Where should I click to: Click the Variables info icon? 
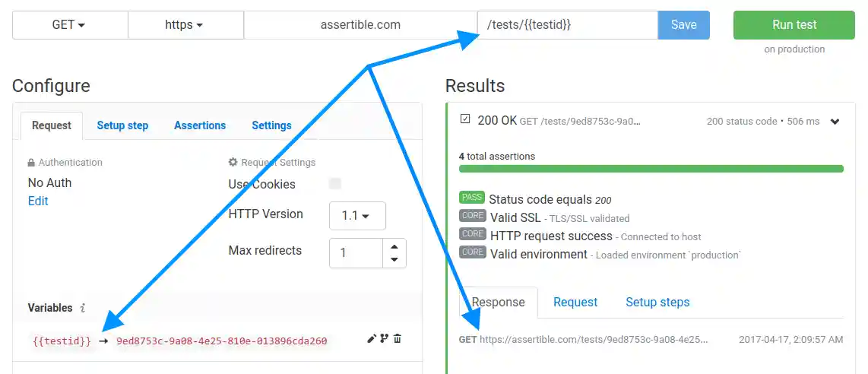click(83, 308)
